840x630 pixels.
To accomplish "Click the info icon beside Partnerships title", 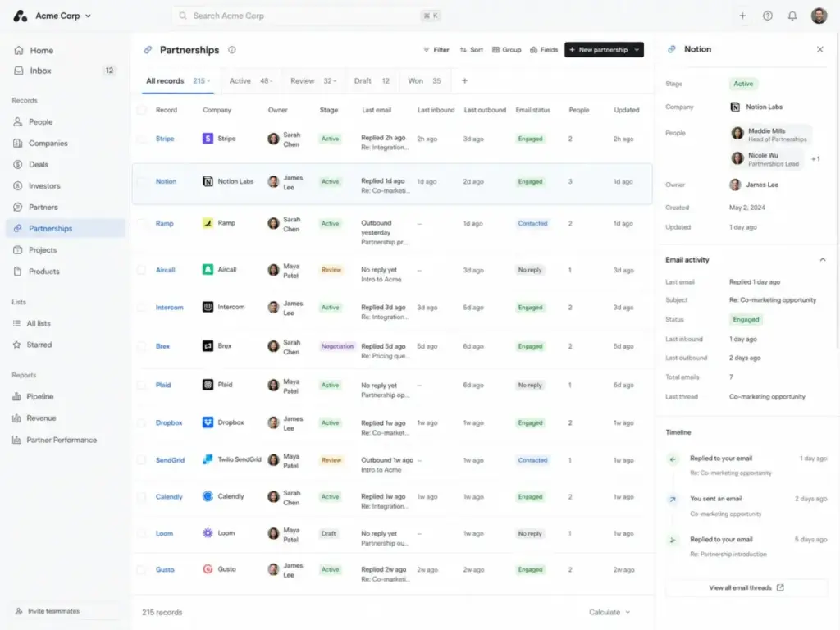I will tap(232, 50).
